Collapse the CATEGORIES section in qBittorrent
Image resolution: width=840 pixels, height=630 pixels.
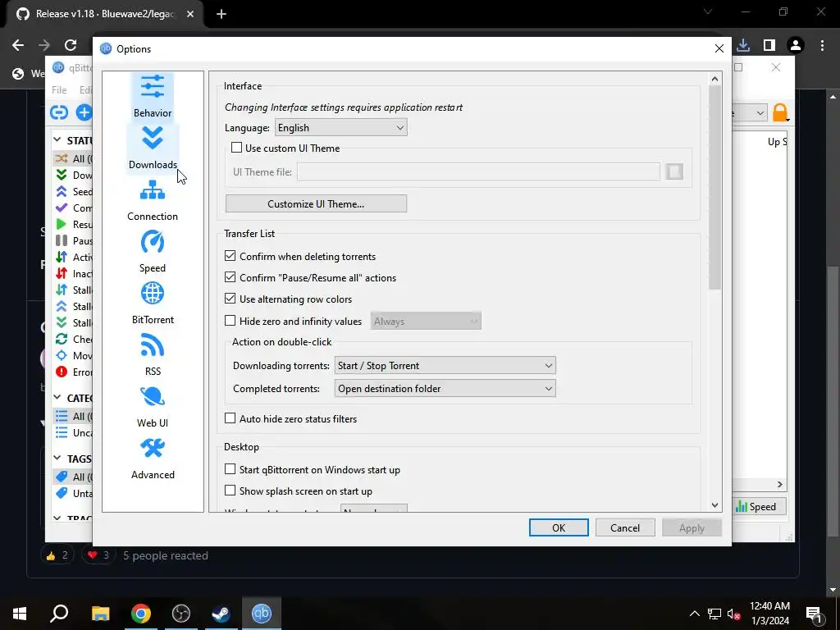pos(57,398)
